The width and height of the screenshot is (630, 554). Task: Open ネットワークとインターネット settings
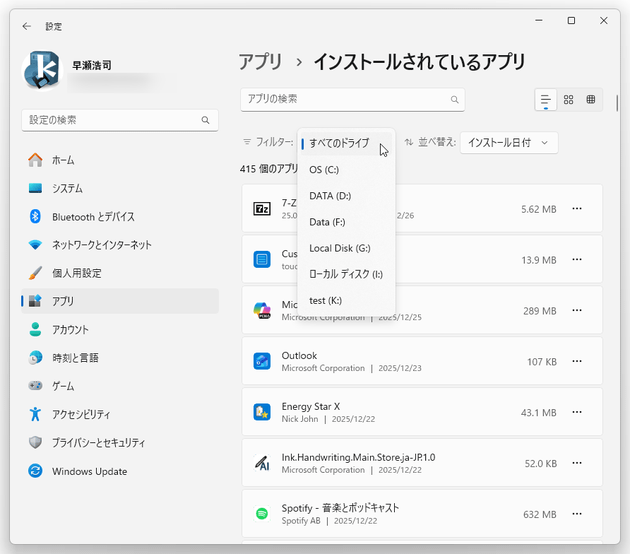(120, 245)
